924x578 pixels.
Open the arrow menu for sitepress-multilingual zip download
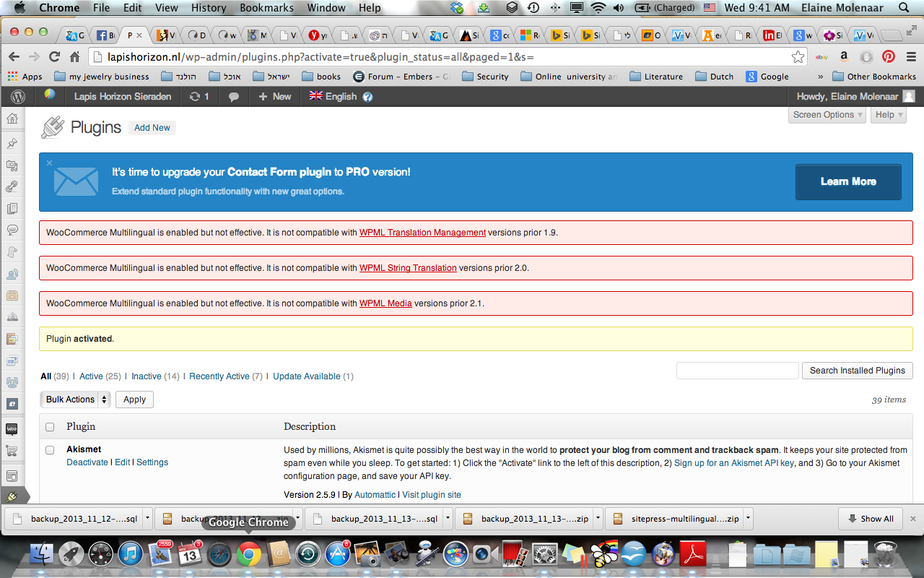pos(748,519)
